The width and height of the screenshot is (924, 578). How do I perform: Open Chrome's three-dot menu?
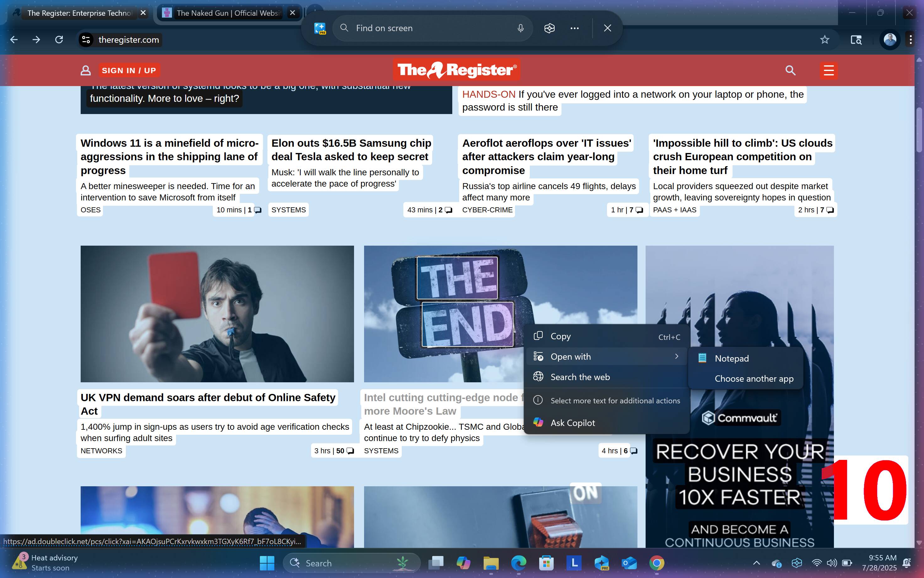pyautogui.click(x=911, y=40)
